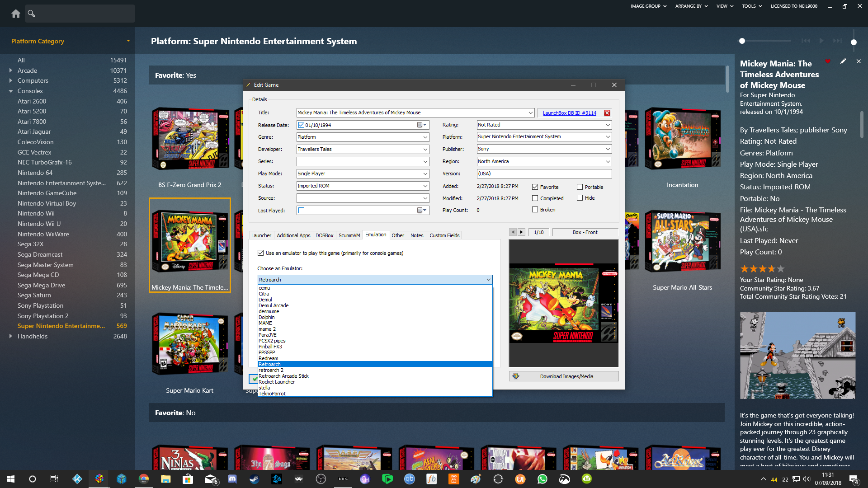Open Windows Start menu
Screen dimensions: 868x488
click(x=11, y=479)
